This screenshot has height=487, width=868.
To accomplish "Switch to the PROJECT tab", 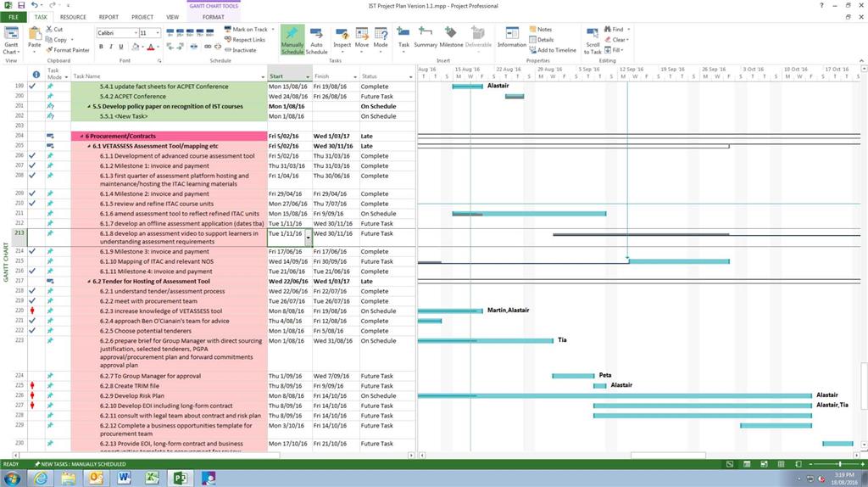I will point(142,17).
